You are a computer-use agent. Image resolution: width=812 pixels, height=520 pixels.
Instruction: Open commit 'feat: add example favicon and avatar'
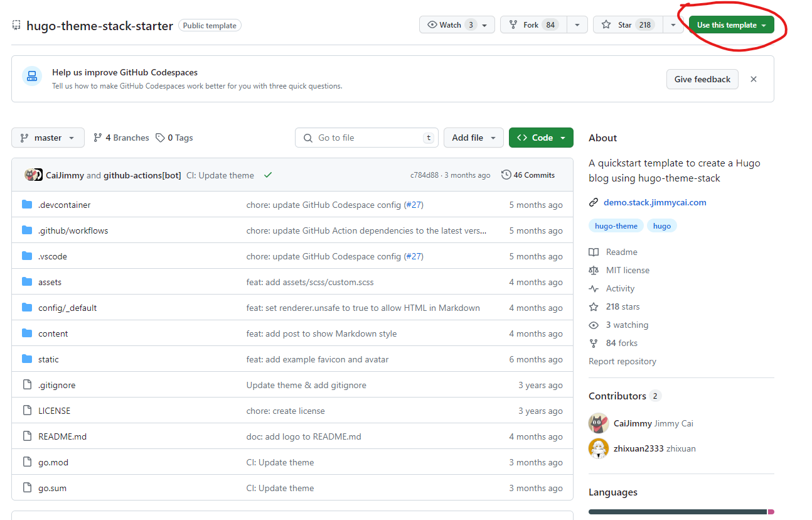click(x=318, y=359)
